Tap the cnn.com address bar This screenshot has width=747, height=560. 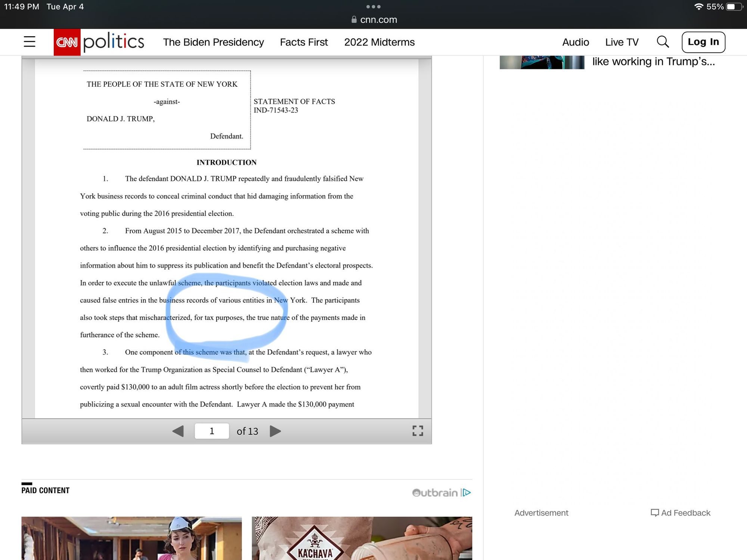[374, 20]
